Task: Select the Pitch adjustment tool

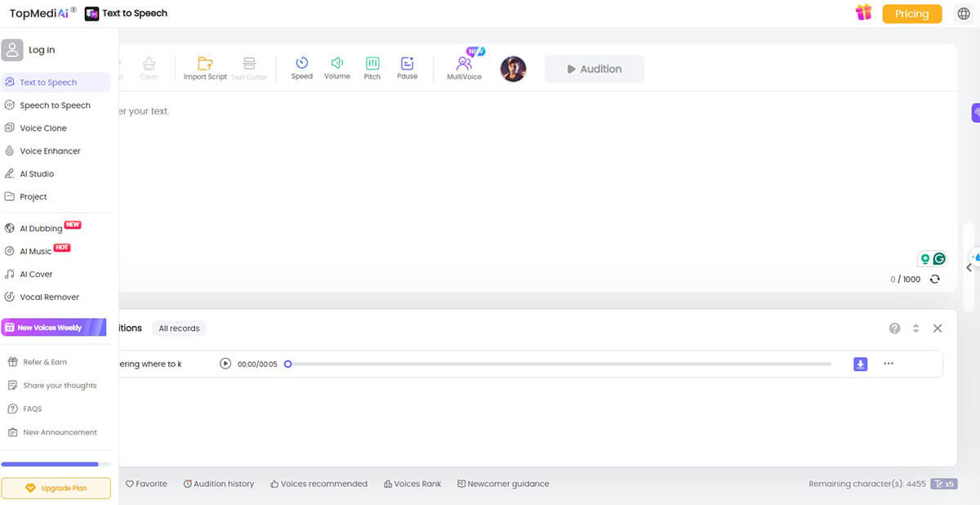Action: (x=372, y=64)
